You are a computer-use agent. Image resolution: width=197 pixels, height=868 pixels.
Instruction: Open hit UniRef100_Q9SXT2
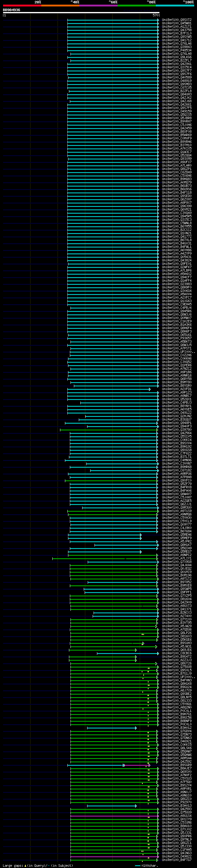tap(177, 20)
